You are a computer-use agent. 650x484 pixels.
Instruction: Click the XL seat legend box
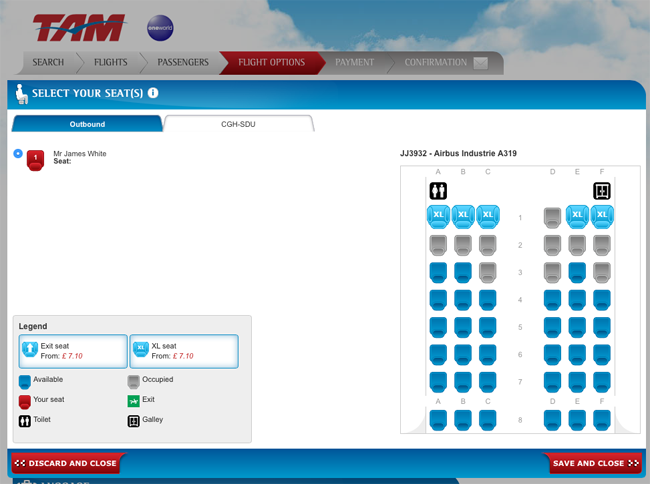point(184,351)
